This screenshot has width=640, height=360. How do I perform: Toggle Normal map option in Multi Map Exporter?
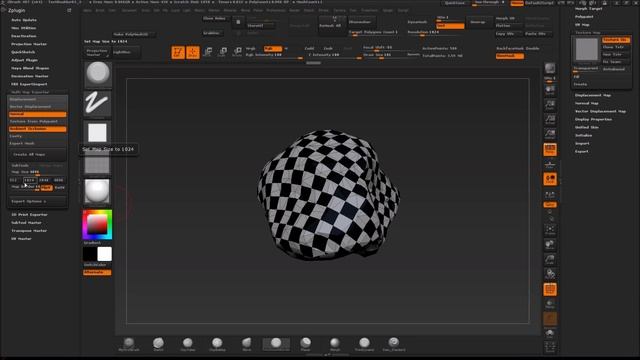coord(37,114)
